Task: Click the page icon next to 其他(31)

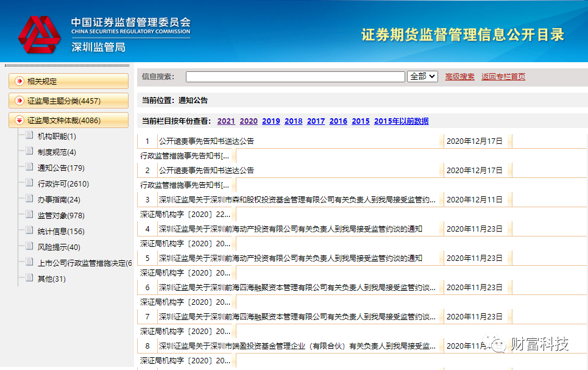Action: pyautogui.click(x=29, y=278)
